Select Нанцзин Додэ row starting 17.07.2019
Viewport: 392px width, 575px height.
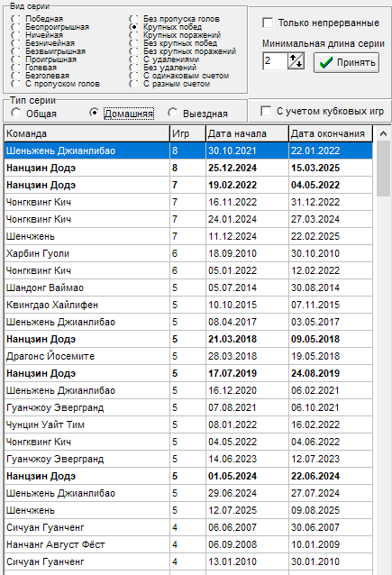[188, 373]
